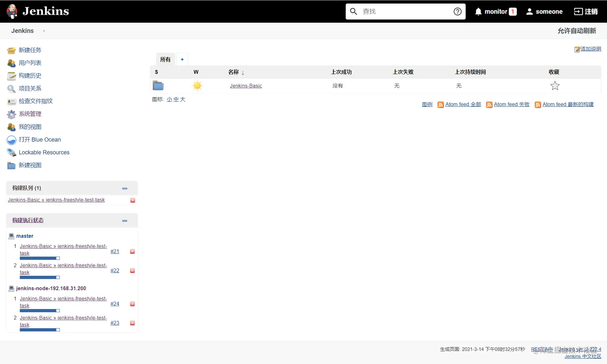Sort by 上次持续时间 column header
The height and width of the screenshot is (364, 607).
[x=470, y=72]
